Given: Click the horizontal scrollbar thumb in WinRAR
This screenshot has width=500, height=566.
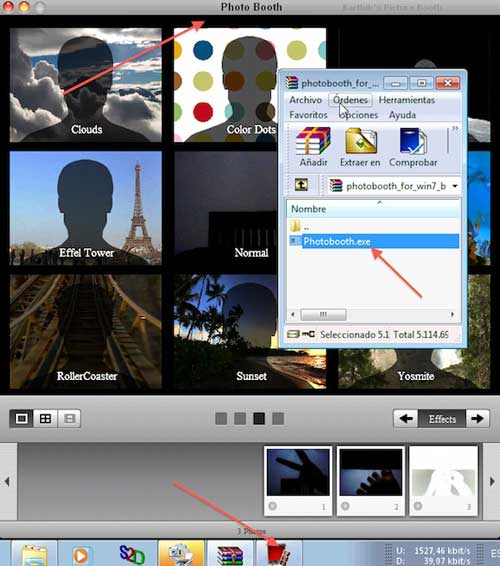Looking at the screenshot, I should point(323,314).
